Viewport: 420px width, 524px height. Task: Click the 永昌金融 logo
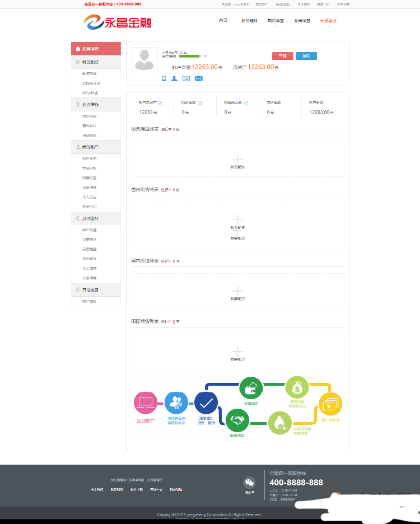[x=118, y=22]
